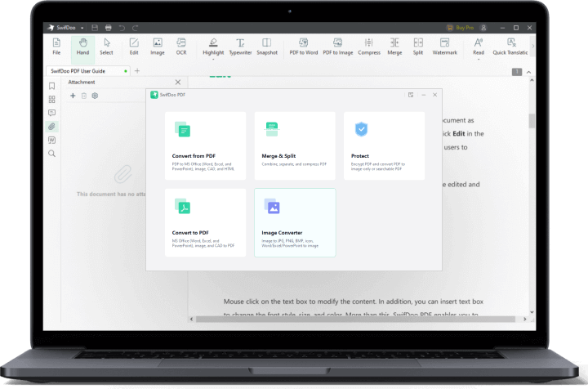588x389 pixels.
Task: Open the Attachment sidebar panel
Action: pos(51,127)
